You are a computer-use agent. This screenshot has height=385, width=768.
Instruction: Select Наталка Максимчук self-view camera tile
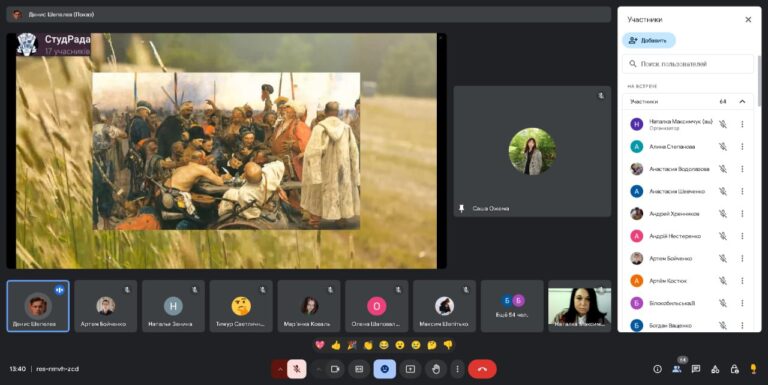579,306
